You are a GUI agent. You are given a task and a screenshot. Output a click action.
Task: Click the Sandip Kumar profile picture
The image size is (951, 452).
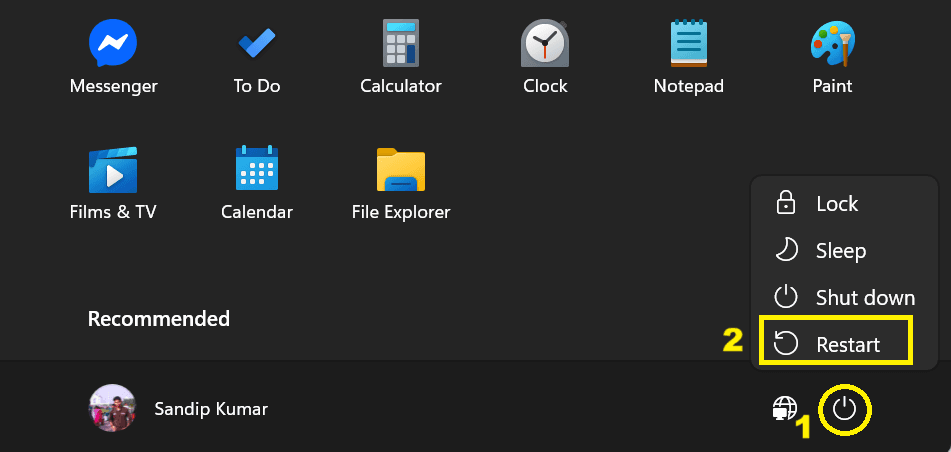coord(112,408)
